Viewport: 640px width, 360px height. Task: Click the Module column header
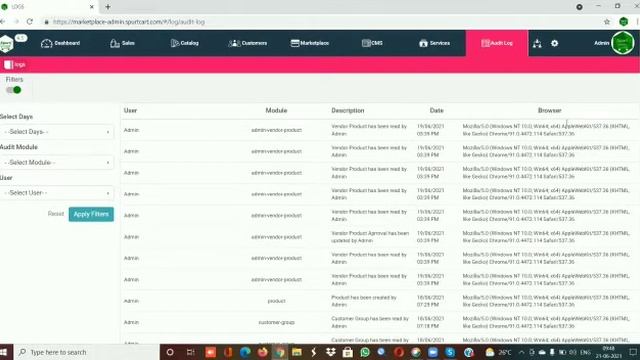pos(276,111)
